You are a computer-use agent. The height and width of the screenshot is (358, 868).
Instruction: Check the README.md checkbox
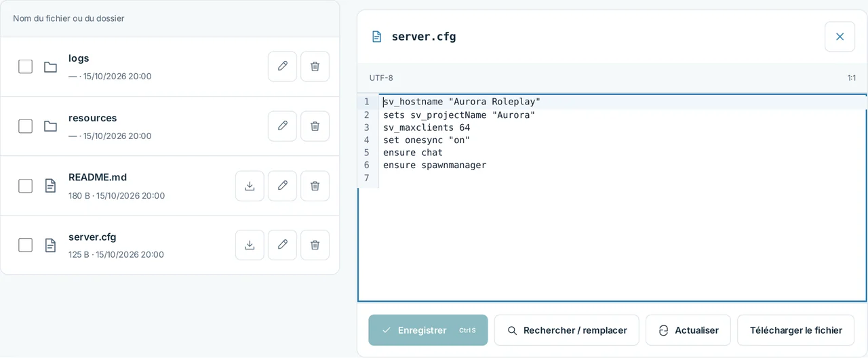tap(25, 186)
